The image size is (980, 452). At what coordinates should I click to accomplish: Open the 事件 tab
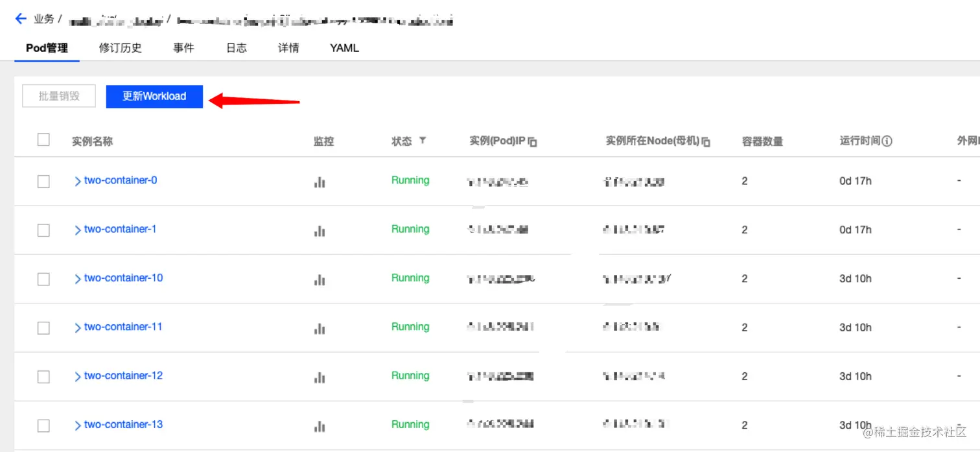coord(183,47)
